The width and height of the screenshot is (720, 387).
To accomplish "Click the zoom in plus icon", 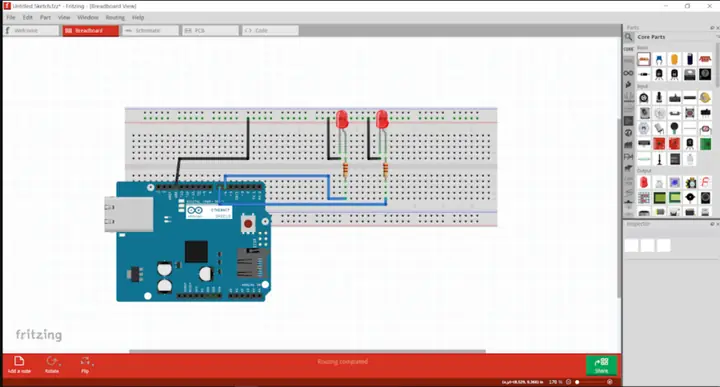I will point(610,382).
